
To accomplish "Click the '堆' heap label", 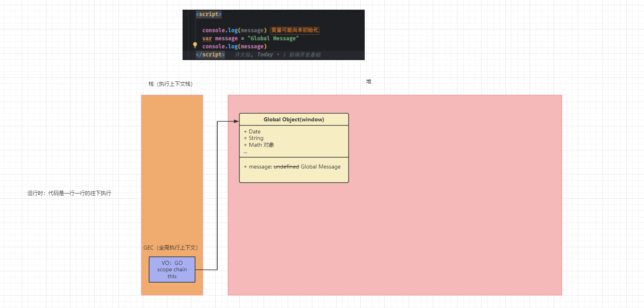I will pyautogui.click(x=368, y=81).
